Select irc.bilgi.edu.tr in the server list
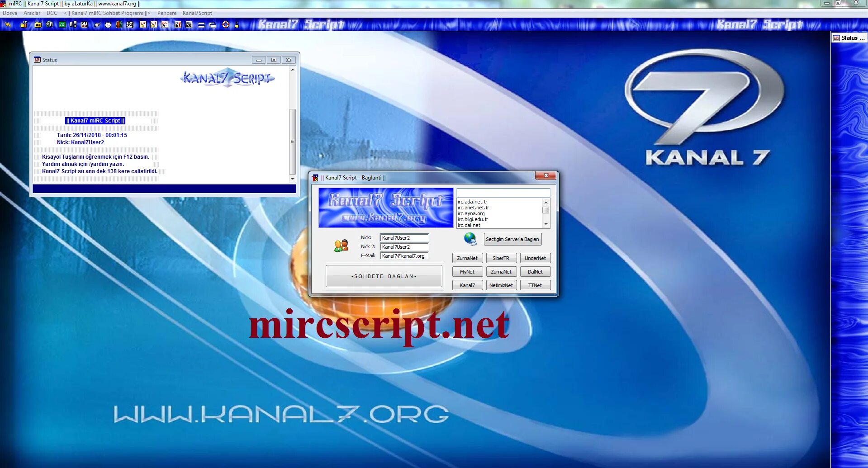The width and height of the screenshot is (868, 468). tap(499, 219)
